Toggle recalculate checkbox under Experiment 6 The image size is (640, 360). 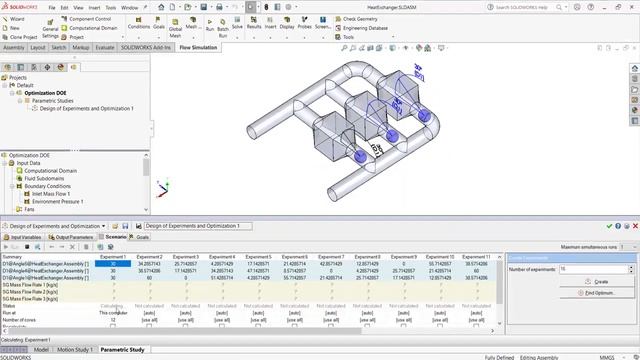click(x=294, y=326)
